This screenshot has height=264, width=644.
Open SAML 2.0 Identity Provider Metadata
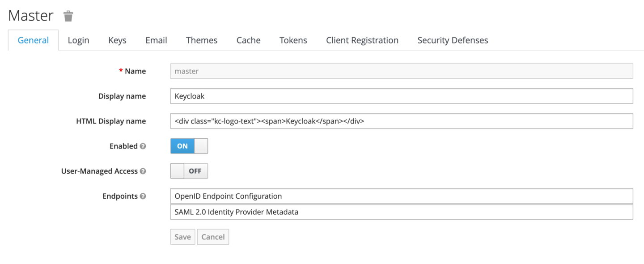pyautogui.click(x=236, y=212)
